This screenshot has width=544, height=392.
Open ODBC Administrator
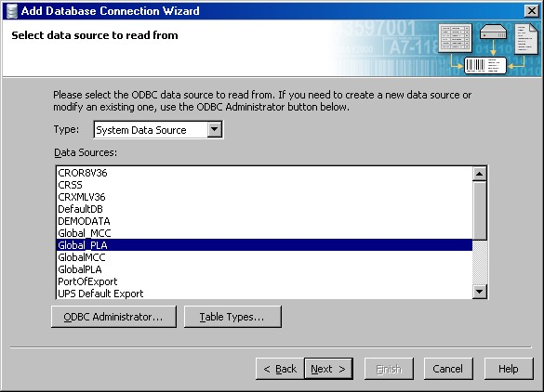tap(113, 317)
